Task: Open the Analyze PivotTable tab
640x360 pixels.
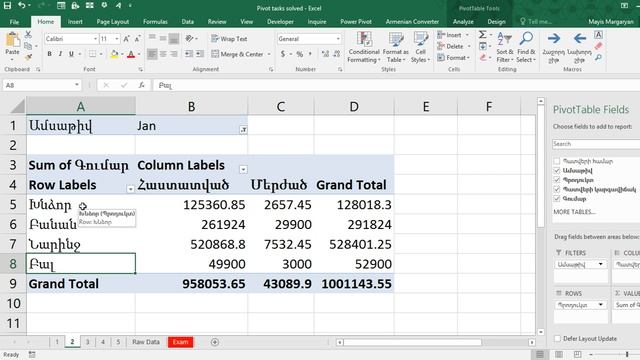Action: click(463, 22)
